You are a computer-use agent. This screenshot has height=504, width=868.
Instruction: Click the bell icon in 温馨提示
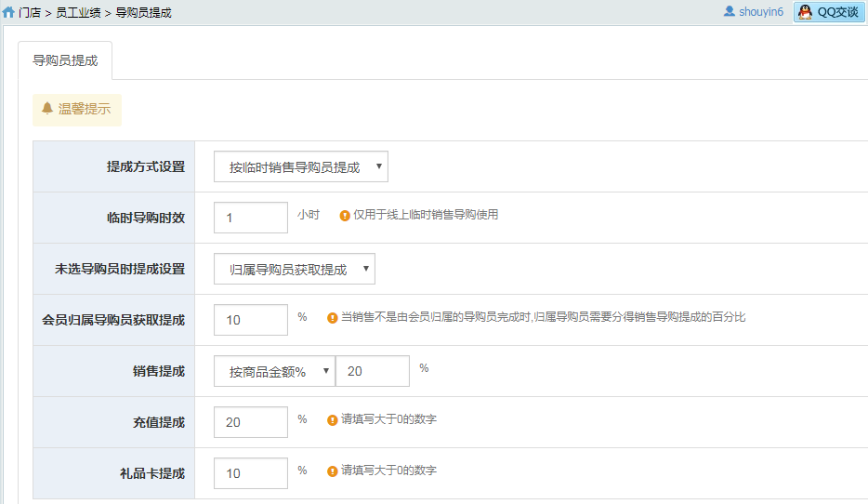(47, 108)
